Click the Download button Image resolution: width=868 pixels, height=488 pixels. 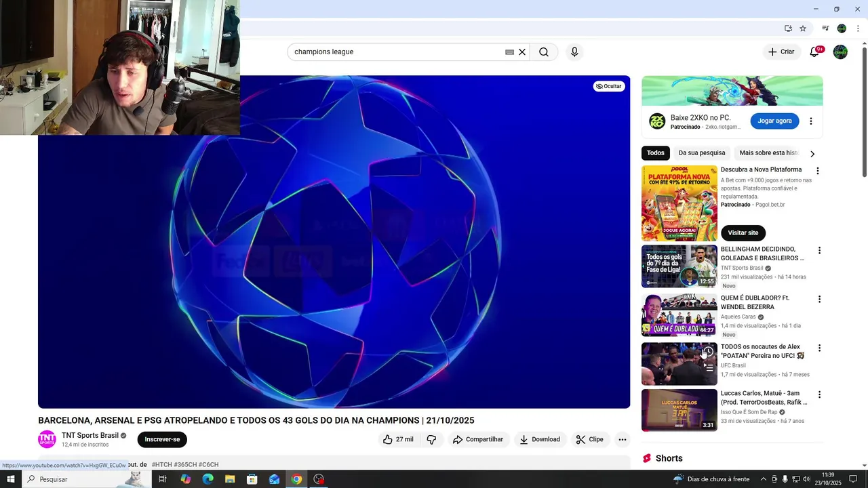point(540,439)
